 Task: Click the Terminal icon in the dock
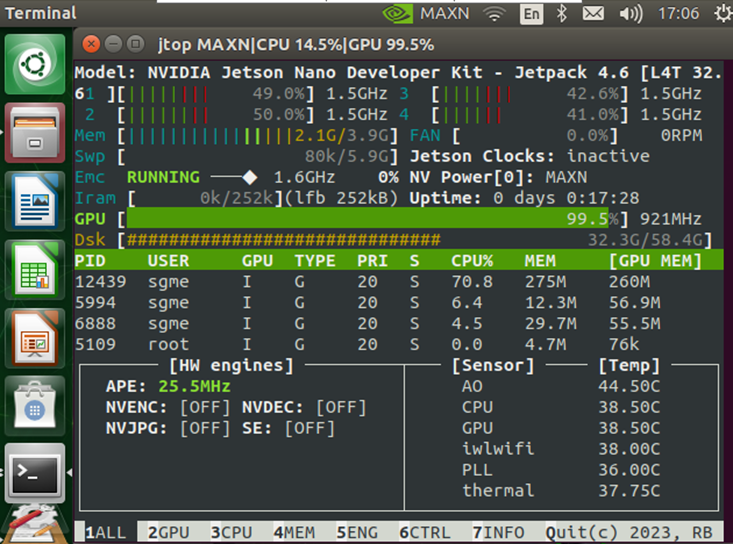(x=35, y=473)
